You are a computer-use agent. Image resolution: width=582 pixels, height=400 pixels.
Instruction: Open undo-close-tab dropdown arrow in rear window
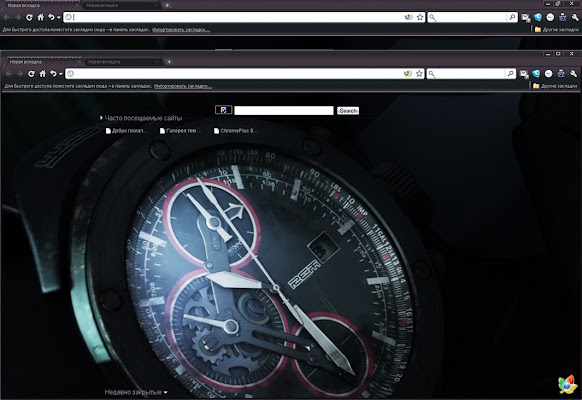click(x=59, y=18)
